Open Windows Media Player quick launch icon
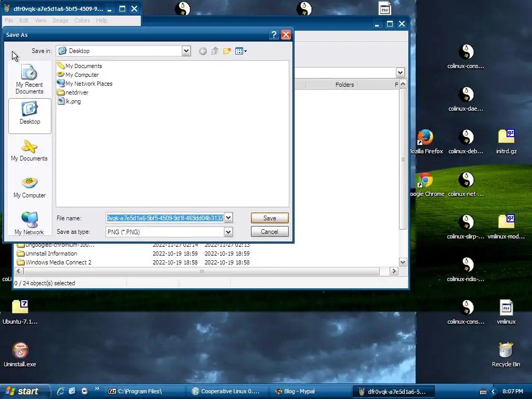The height and width of the screenshot is (399, 532). click(x=85, y=391)
